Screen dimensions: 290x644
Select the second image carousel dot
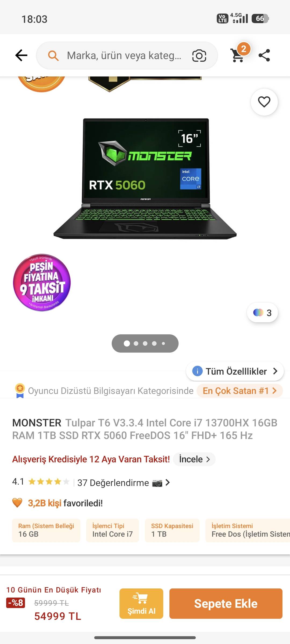coord(136,343)
